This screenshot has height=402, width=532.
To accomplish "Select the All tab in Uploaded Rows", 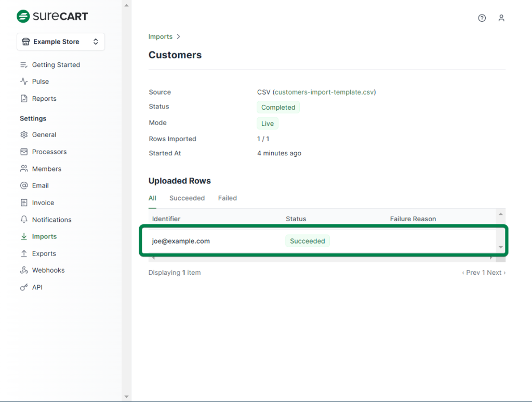I will pyautogui.click(x=152, y=198).
